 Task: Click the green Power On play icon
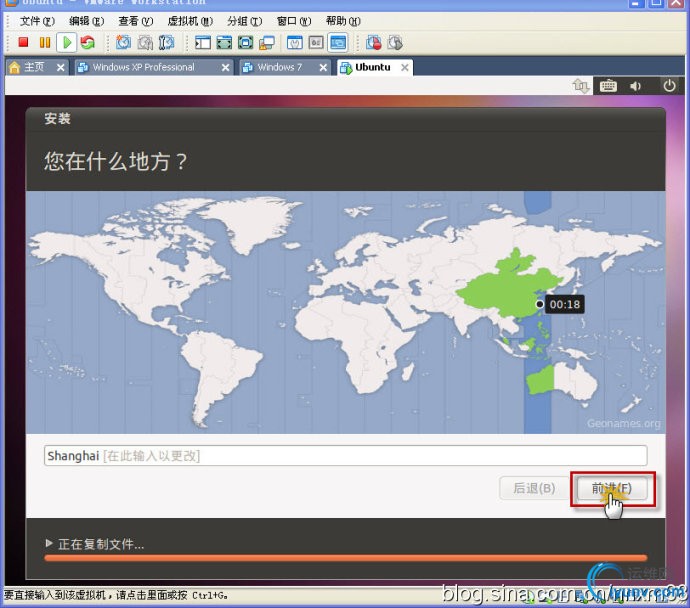pos(67,43)
